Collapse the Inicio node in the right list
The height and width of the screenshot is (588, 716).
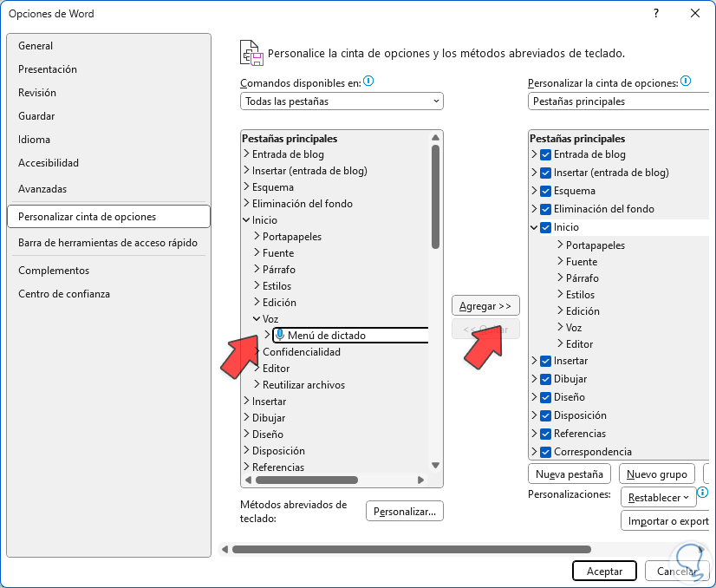(x=534, y=227)
